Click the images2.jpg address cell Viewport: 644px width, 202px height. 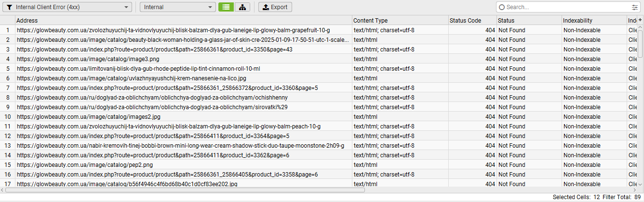click(89, 117)
